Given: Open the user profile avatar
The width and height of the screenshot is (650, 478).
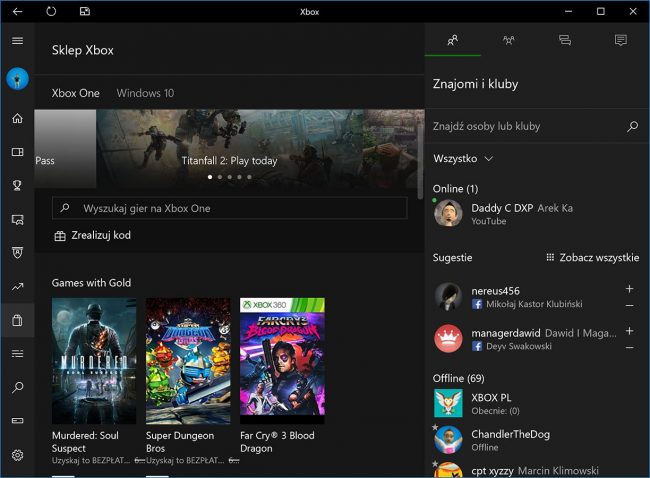Looking at the screenshot, I should click(17, 79).
